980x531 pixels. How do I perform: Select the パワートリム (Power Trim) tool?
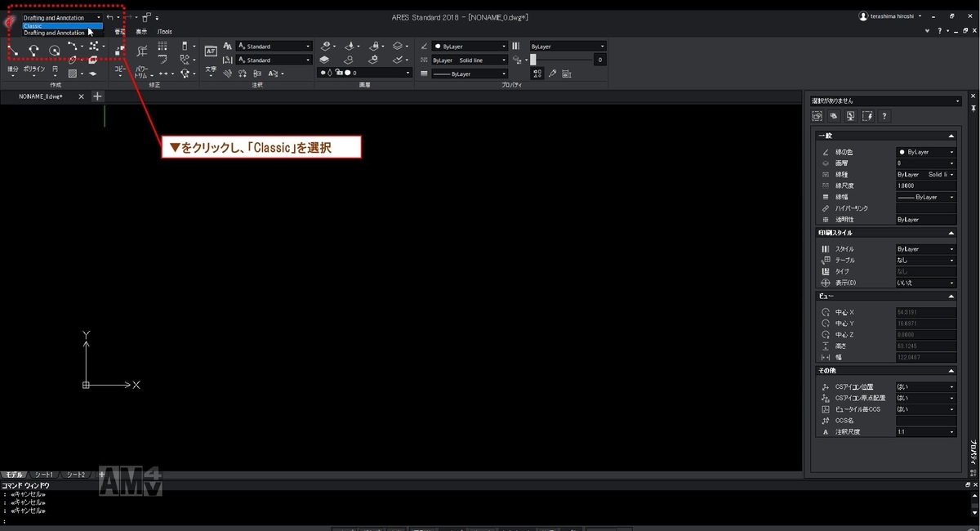point(141,52)
